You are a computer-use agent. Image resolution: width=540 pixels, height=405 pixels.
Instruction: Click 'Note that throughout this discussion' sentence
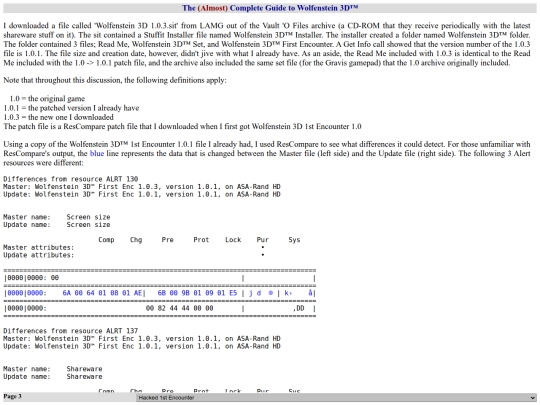115,80
